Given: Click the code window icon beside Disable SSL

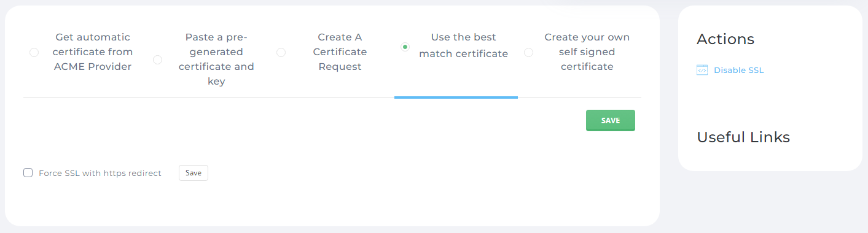Looking at the screenshot, I should (702, 70).
